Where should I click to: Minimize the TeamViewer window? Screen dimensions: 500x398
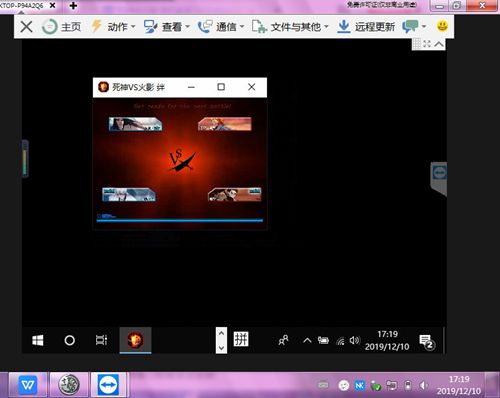click(440, 6)
